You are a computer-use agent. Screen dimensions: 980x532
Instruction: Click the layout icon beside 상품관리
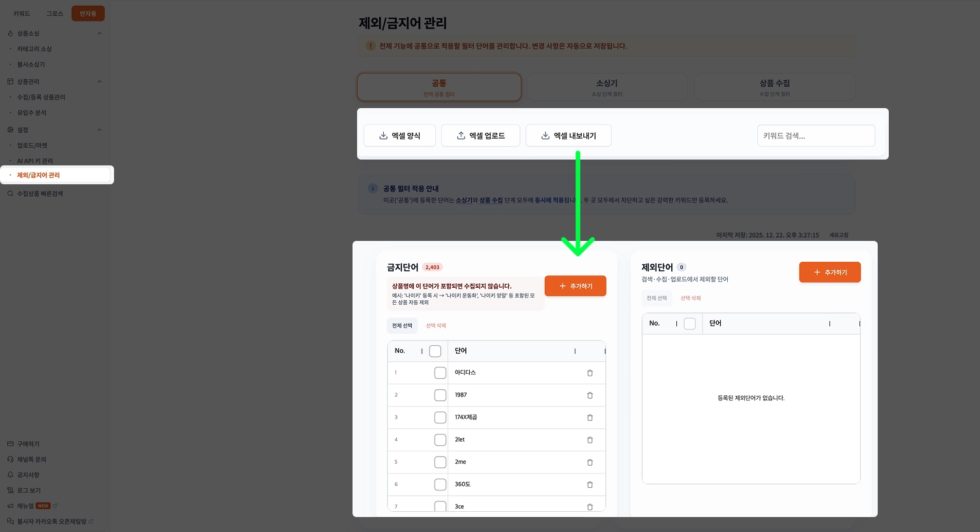click(10, 81)
